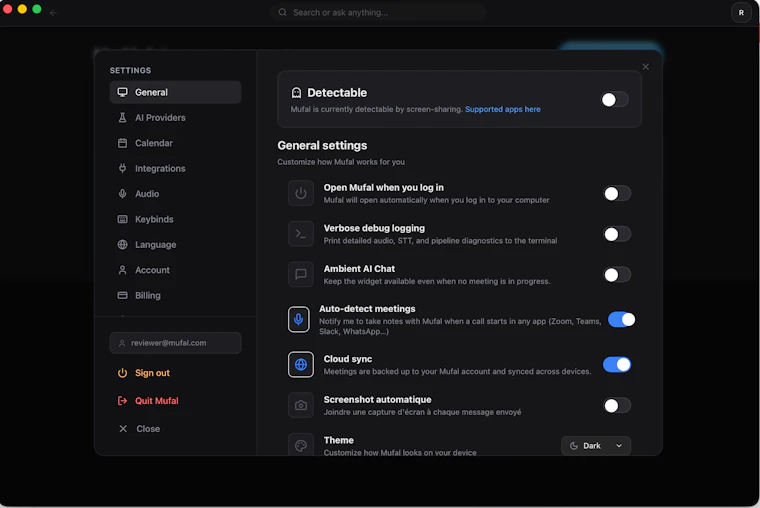Click the monitor icon beside General
The width and height of the screenshot is (760, 508).
pos(123,92)
